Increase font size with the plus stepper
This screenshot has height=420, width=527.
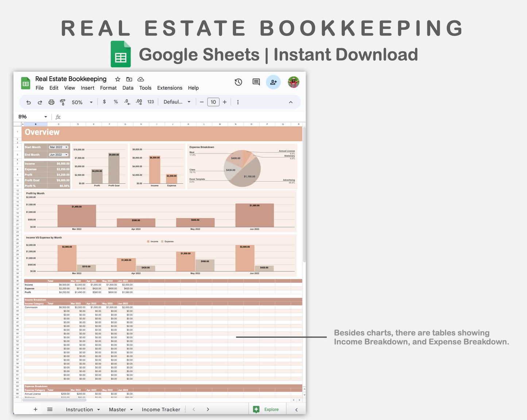tap(225, 102)
